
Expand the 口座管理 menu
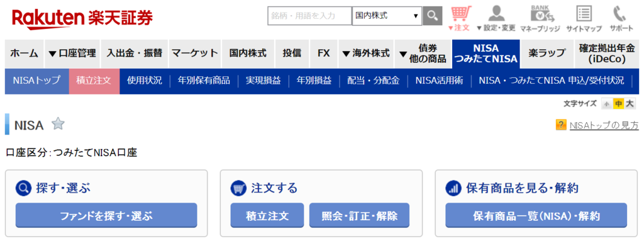coord(72,53)
